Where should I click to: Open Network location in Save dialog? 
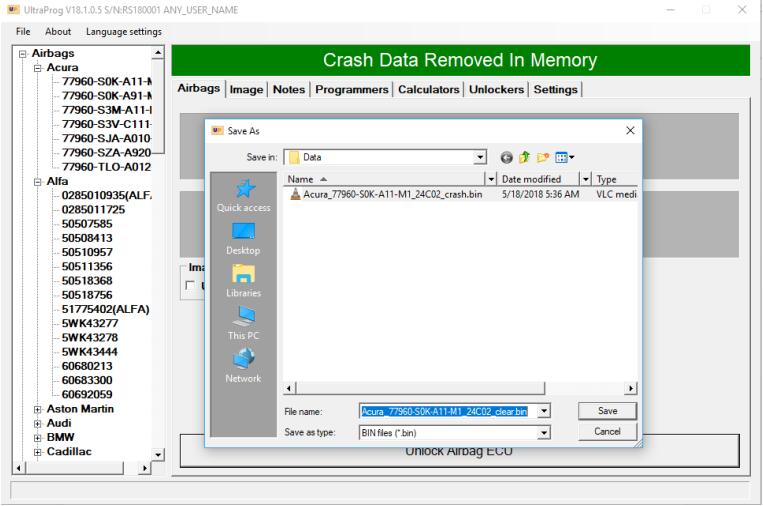(243, 366)
